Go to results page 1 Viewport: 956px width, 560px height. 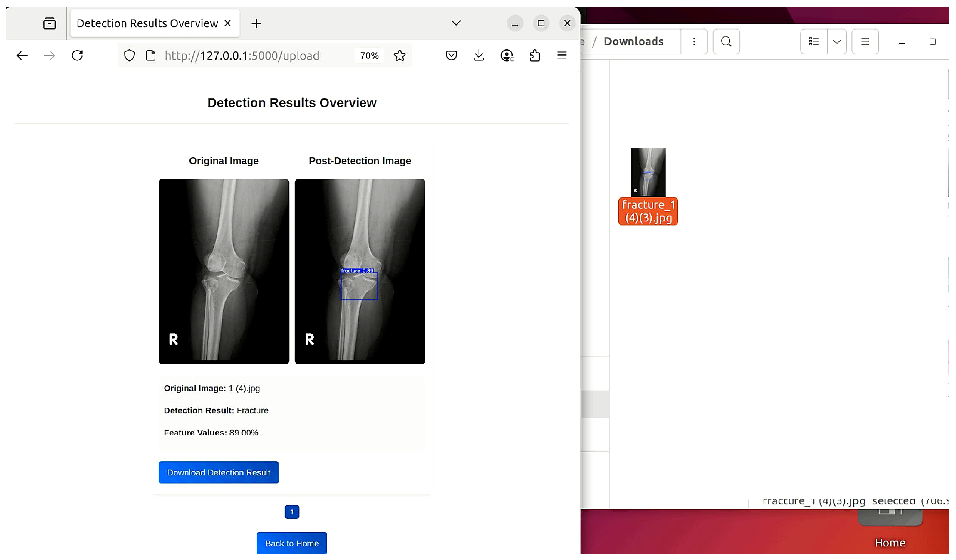[292, 512]
